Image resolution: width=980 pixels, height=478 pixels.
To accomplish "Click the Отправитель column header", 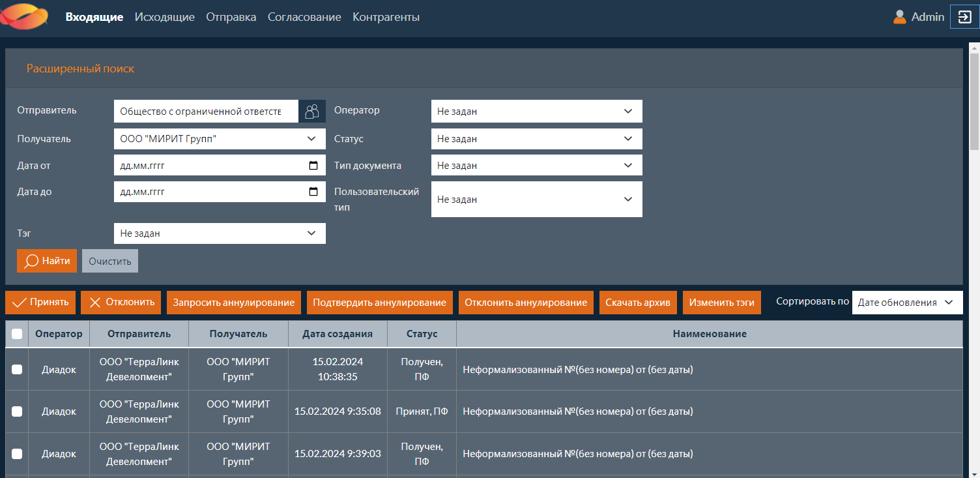I will [139, 334].
